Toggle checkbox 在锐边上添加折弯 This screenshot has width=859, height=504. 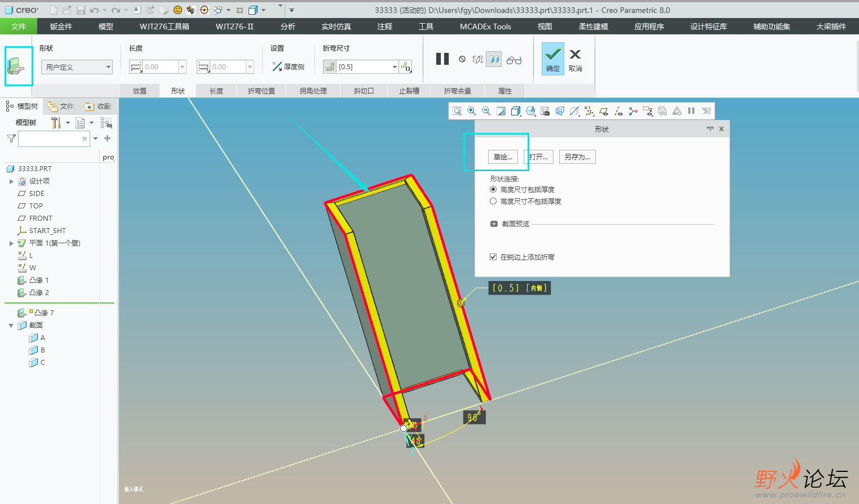pyautogui.click(x=493, y=257)
